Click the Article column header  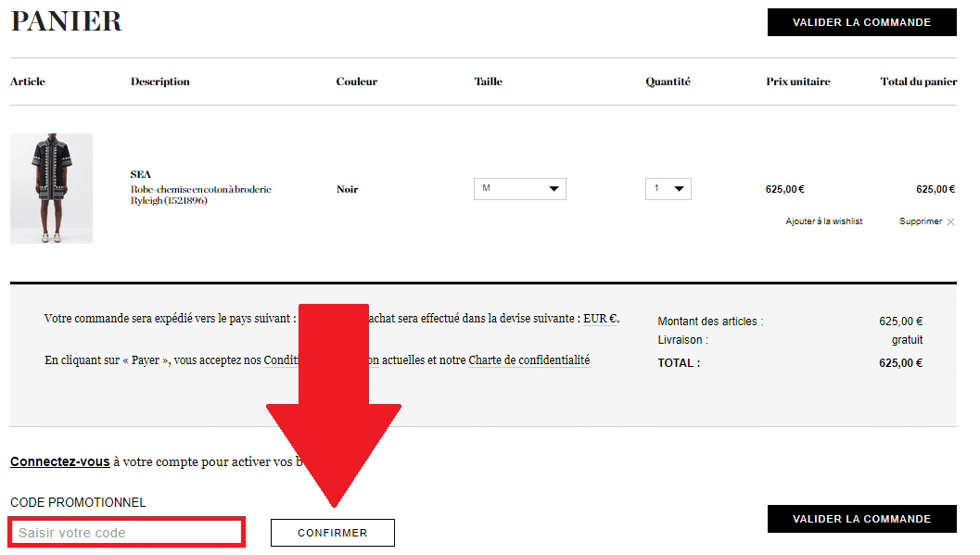(28, 82)
